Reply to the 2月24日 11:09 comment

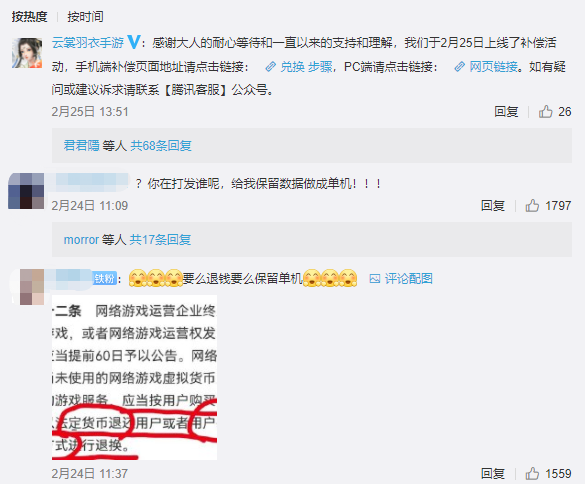(493, 206)
